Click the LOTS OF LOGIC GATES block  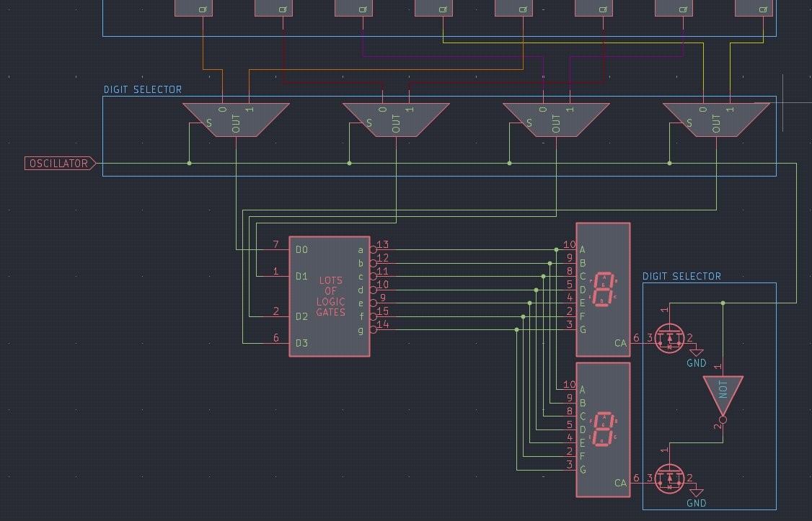tap(330, 296)
